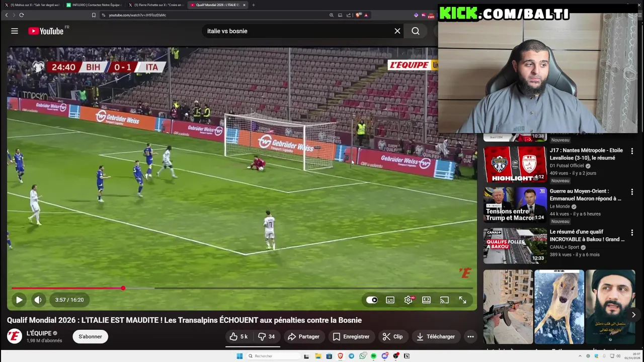Open the J17 : Nantes Métropole title
The image size is (644, 362).
coord(586,154)
